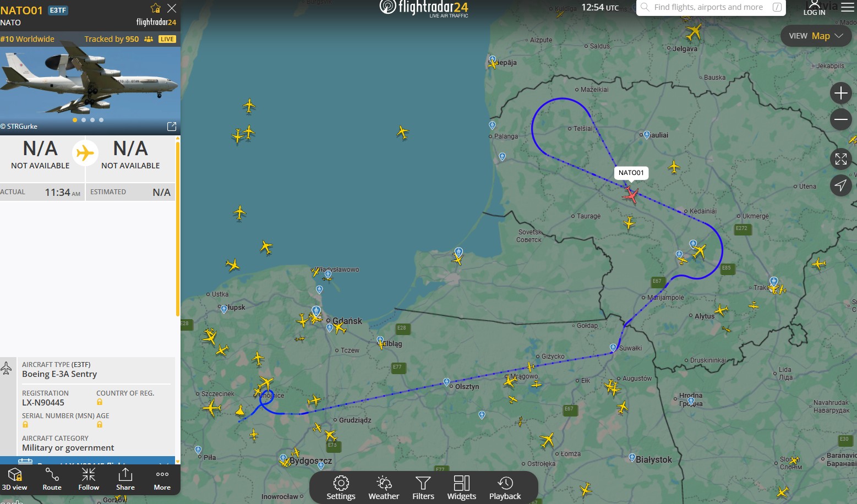Click the LOG IN button

pyautogui.click(x=814, y=8)
